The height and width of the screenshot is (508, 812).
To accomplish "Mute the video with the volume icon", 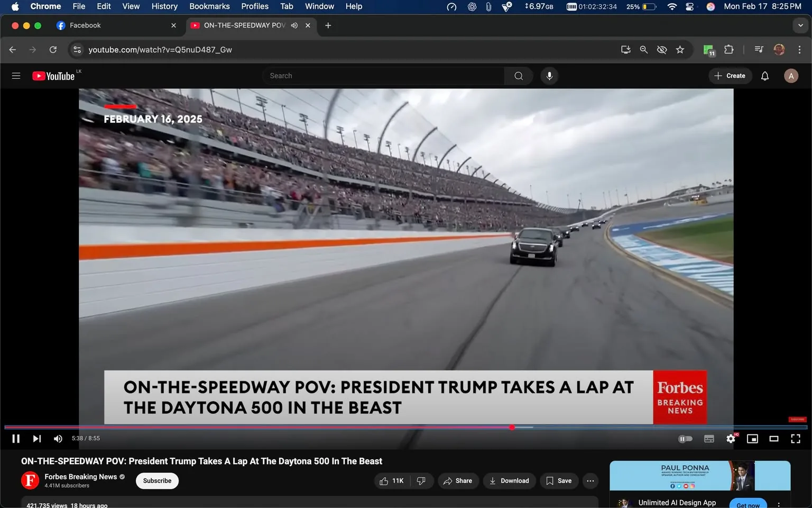I will click(58, 438).
